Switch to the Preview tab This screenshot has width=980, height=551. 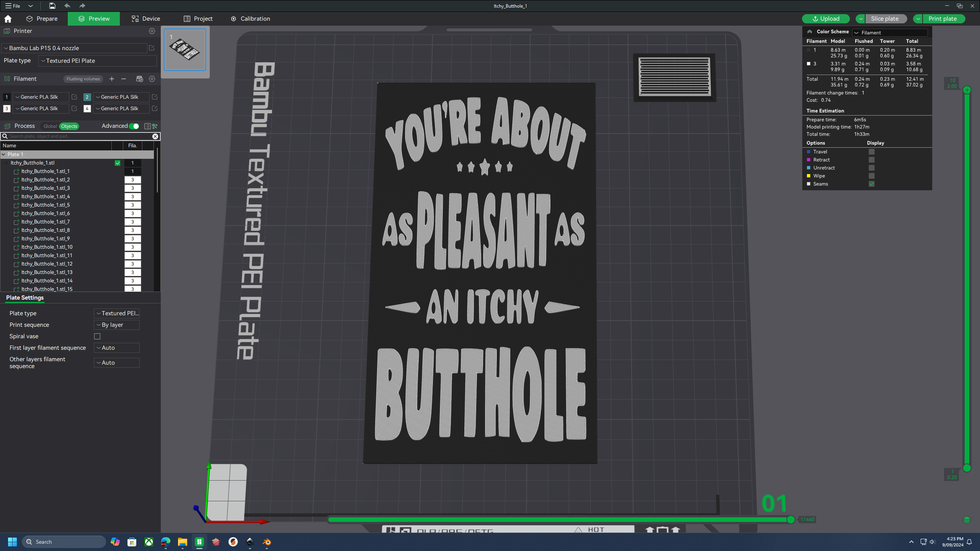[94, 19]
